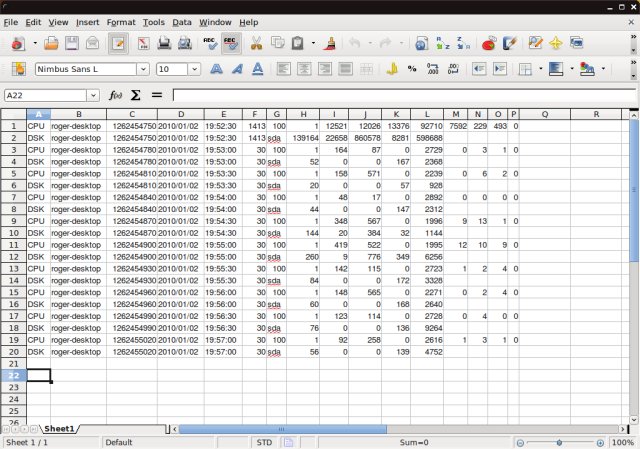Viewport: 640px width, 449px height.
Task: Click the Styles and Formatting icon
Action: point(18,69)
